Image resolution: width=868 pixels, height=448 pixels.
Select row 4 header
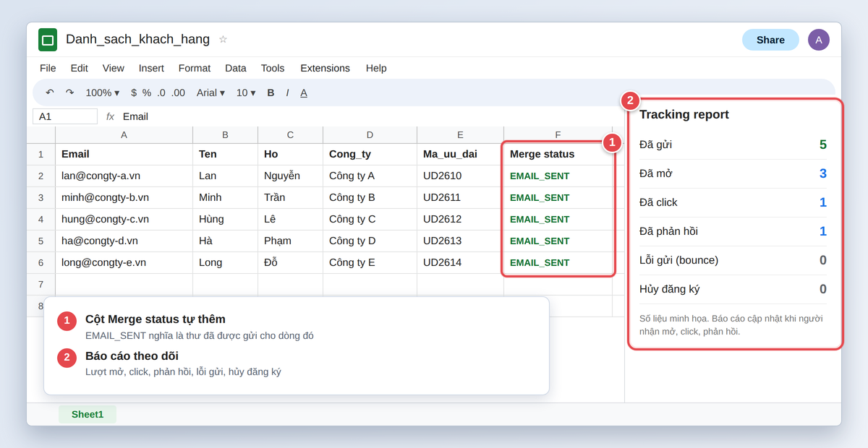(x=41, y=219)
